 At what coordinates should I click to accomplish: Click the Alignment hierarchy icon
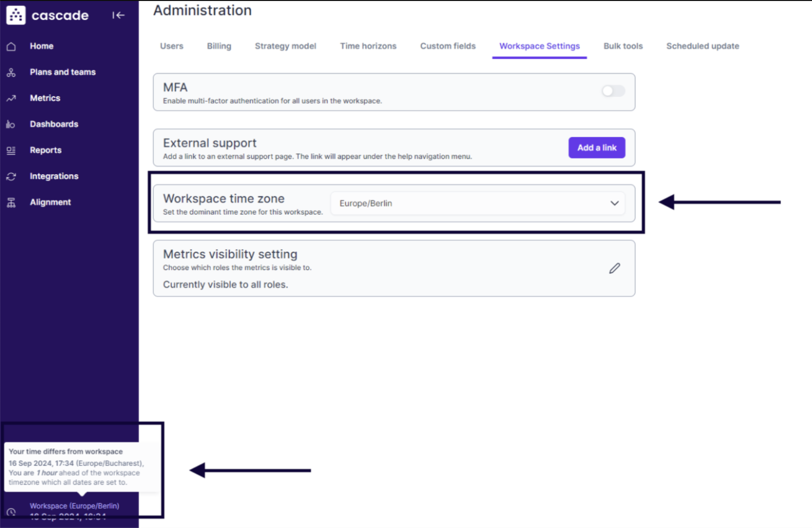click(11, 202)
